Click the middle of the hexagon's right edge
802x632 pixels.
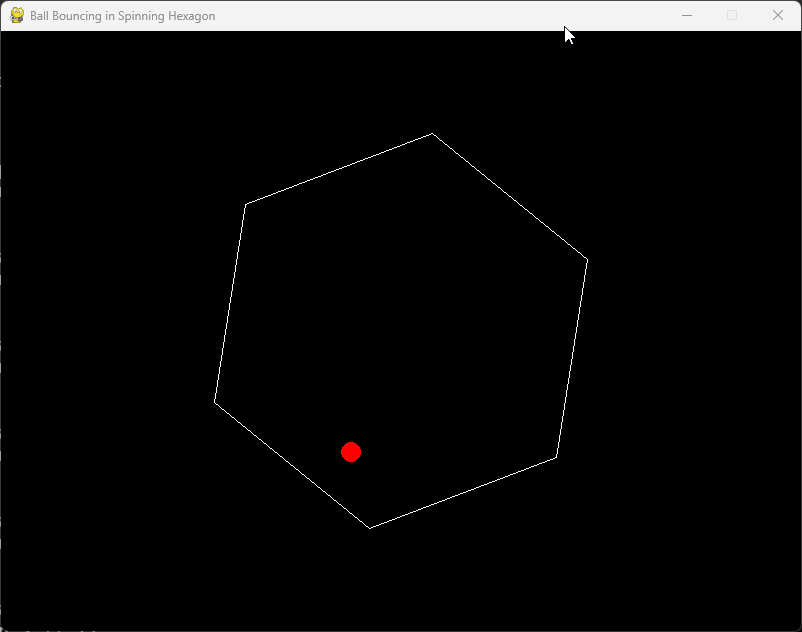[572, 359]
